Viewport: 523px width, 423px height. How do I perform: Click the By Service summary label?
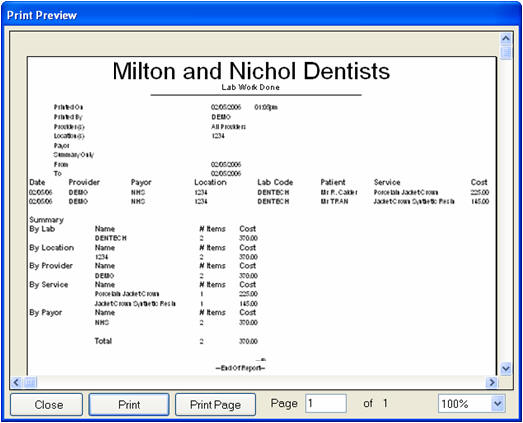(49, 285)
